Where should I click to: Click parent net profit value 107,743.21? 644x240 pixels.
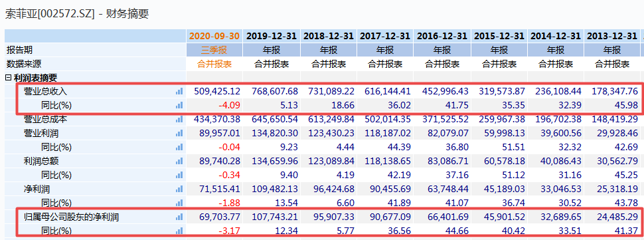point(275,217)
